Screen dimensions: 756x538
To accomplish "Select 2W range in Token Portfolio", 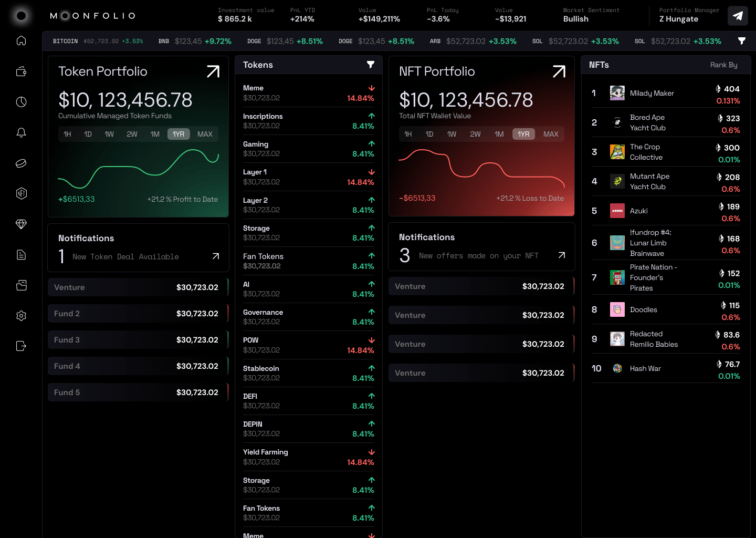I will click(132, 134).
